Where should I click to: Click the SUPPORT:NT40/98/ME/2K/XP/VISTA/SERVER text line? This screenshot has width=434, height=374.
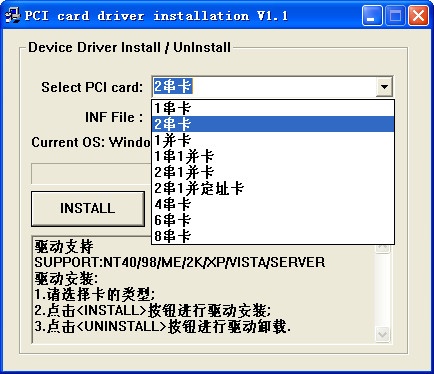[180, 262]
